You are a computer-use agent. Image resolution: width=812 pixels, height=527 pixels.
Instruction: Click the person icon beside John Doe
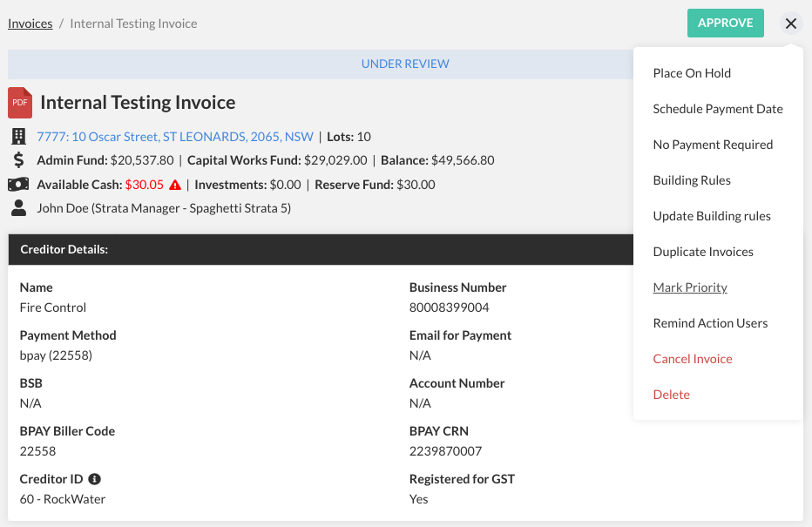click(x=18, y=208)
